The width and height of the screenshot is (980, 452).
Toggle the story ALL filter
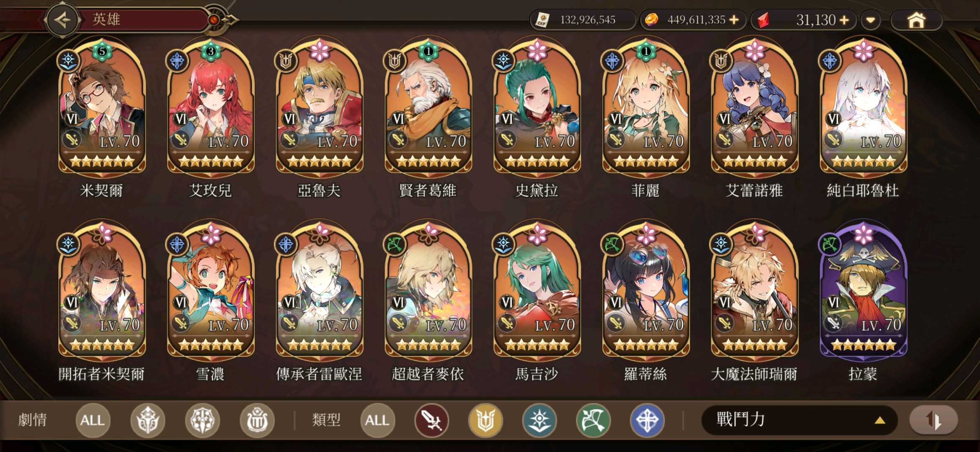(93, 420)
